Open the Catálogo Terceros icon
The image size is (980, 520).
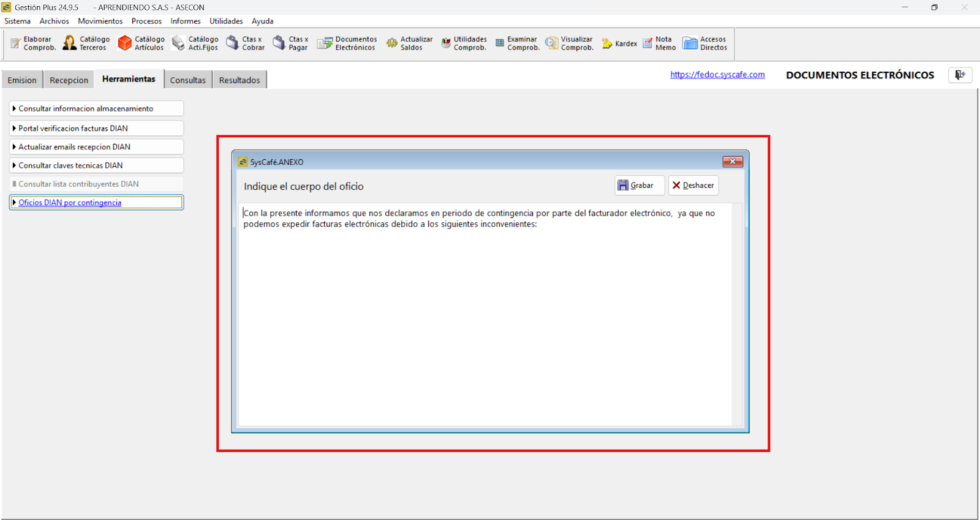click(x=70, y=43)
